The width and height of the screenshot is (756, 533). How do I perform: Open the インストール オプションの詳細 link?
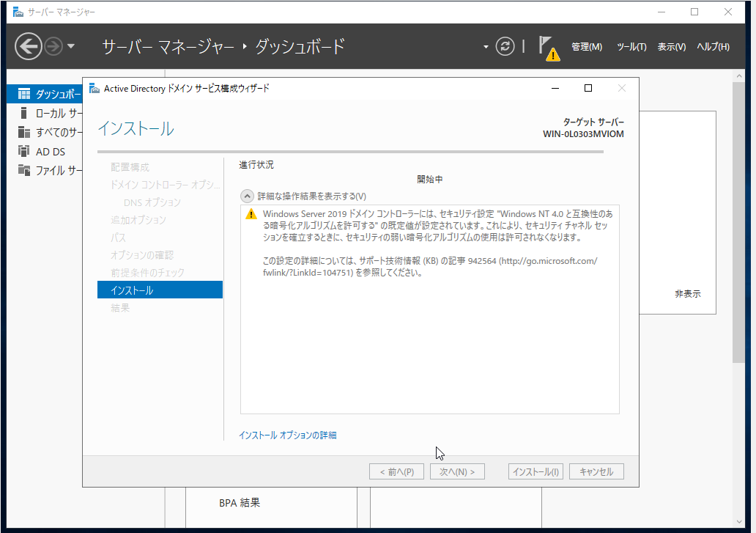[x=288, y=435]
